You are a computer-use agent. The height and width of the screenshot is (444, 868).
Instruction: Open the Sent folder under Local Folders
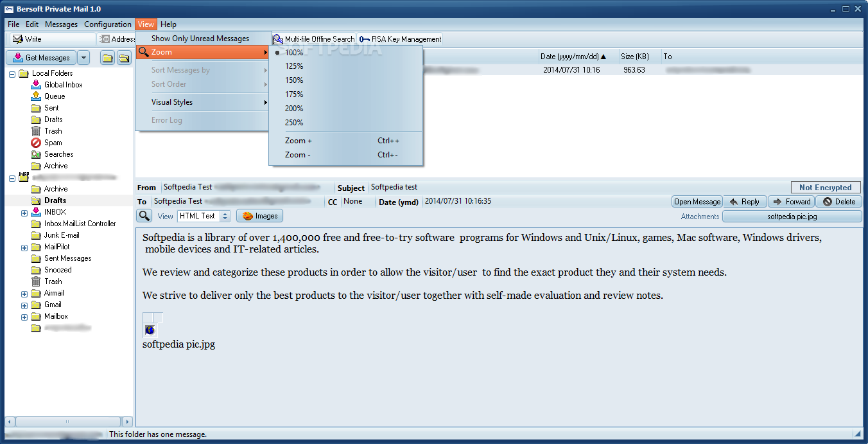(x=51, y=108)
